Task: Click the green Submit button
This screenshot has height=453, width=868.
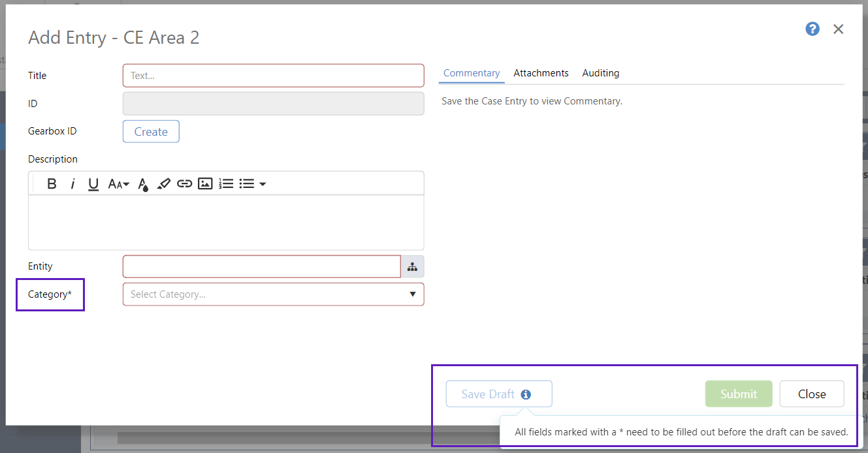Action: click(x=739, y=394)
